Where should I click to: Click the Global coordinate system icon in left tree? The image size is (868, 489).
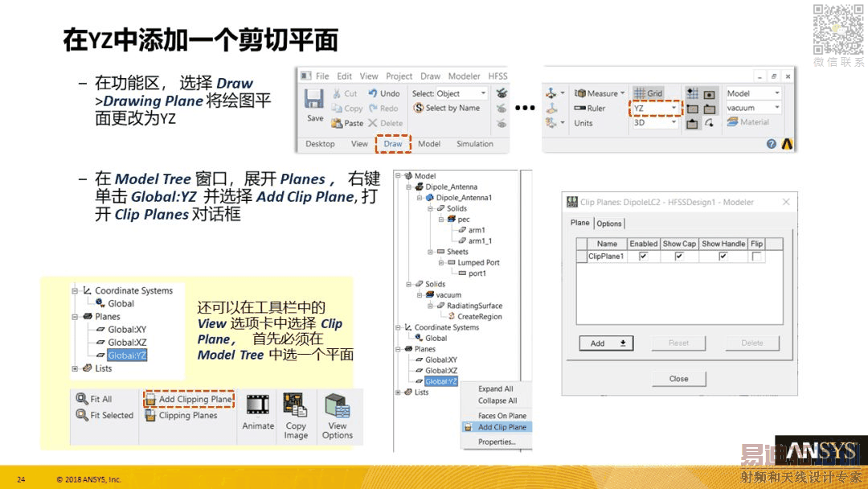[100, 303]
